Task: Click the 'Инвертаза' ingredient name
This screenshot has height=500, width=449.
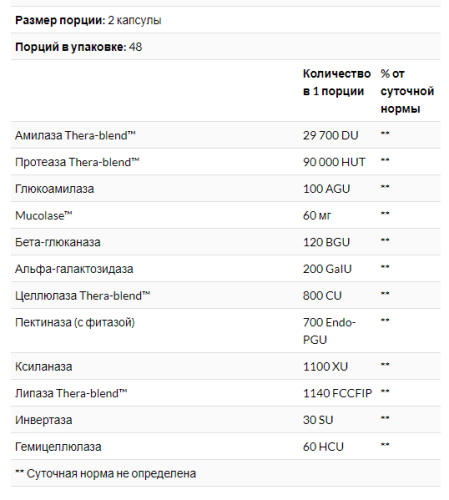Action: [44, 420]
